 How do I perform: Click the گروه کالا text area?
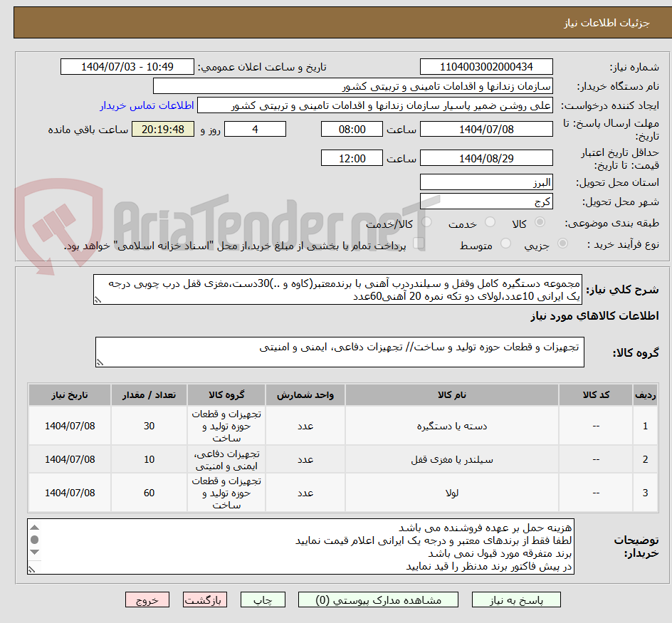[x=340, y=352]
